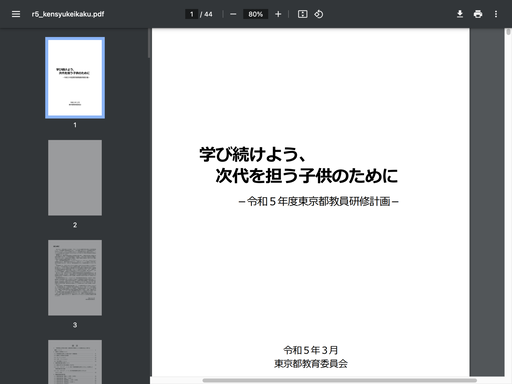Click the 80% zoom level field
The width and height of the screenshot is (512, 384).
(x=255, y=14)
